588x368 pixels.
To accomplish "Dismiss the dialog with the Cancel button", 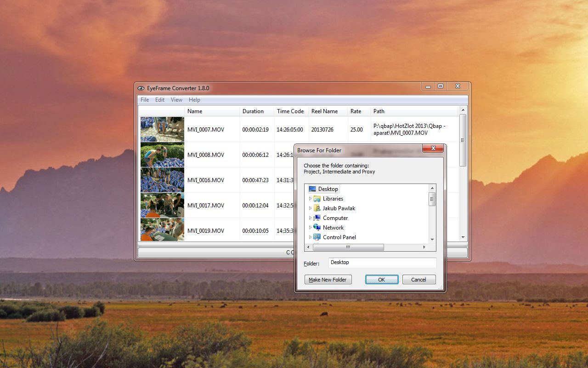I will (418, 279).
